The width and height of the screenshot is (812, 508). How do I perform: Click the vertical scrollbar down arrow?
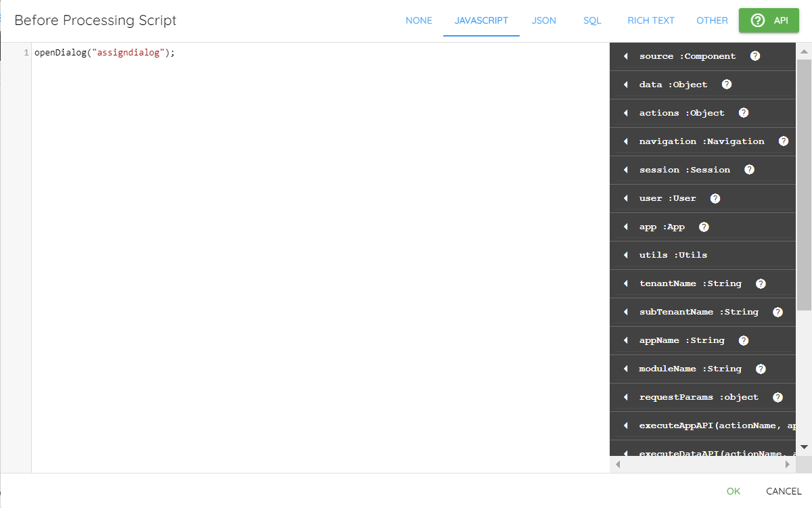click(804, 447)
